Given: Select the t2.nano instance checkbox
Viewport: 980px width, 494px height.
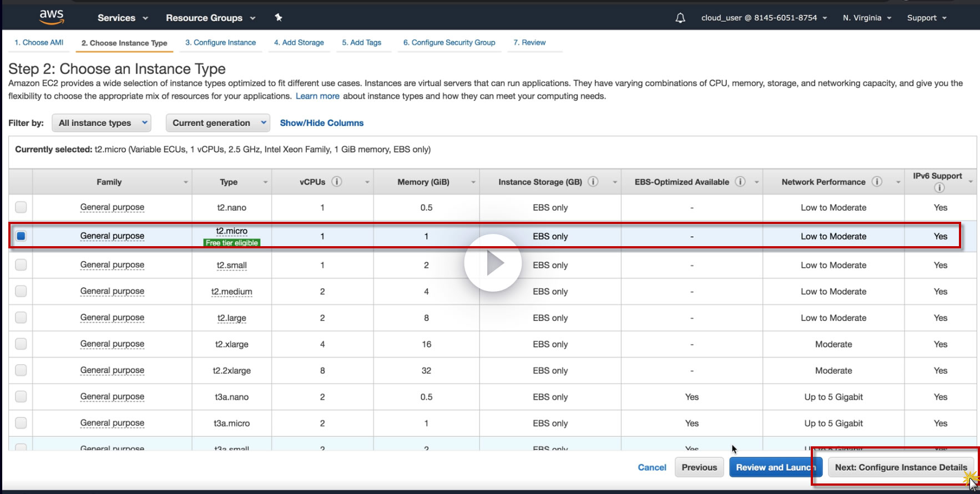Looking at the screenshot, I should tap(21, 207).
